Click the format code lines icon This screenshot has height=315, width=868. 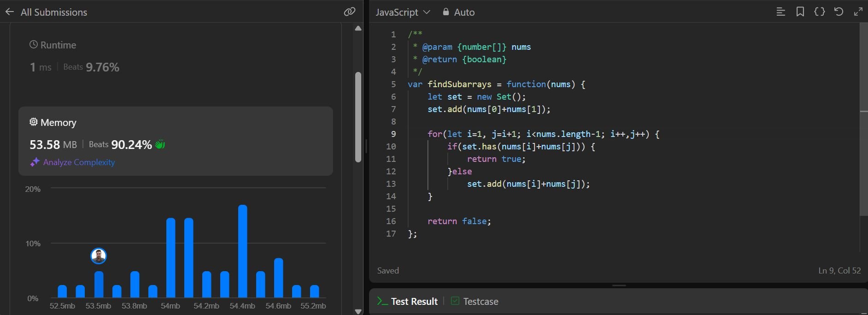point(780,12)
